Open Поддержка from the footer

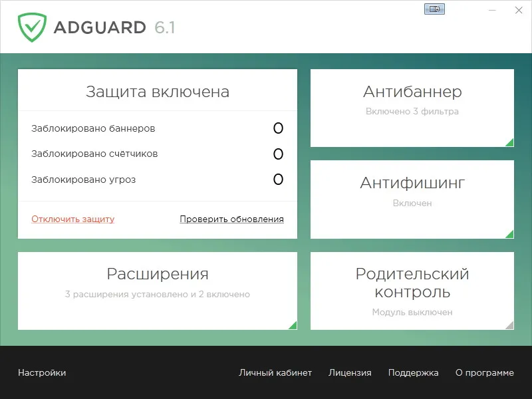413,372
